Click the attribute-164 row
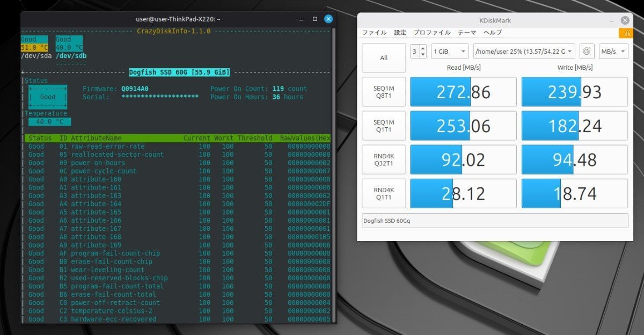The image size is (644, 335). [x=178, y=204]
